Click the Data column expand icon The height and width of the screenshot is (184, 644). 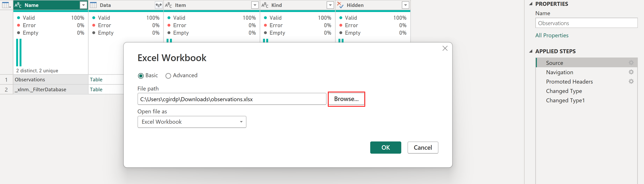click(x=159, y=5)
